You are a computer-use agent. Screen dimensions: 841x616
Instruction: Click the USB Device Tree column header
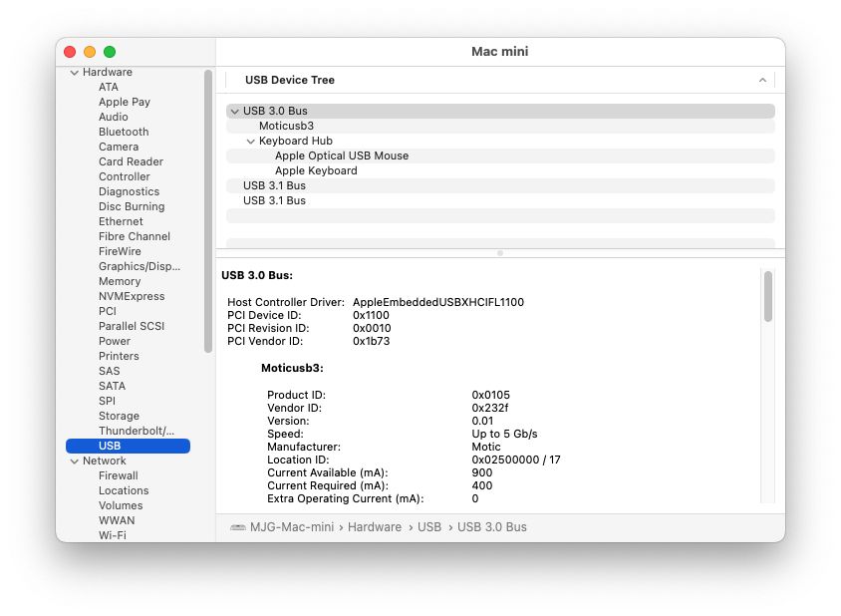[x=500, y=80]
